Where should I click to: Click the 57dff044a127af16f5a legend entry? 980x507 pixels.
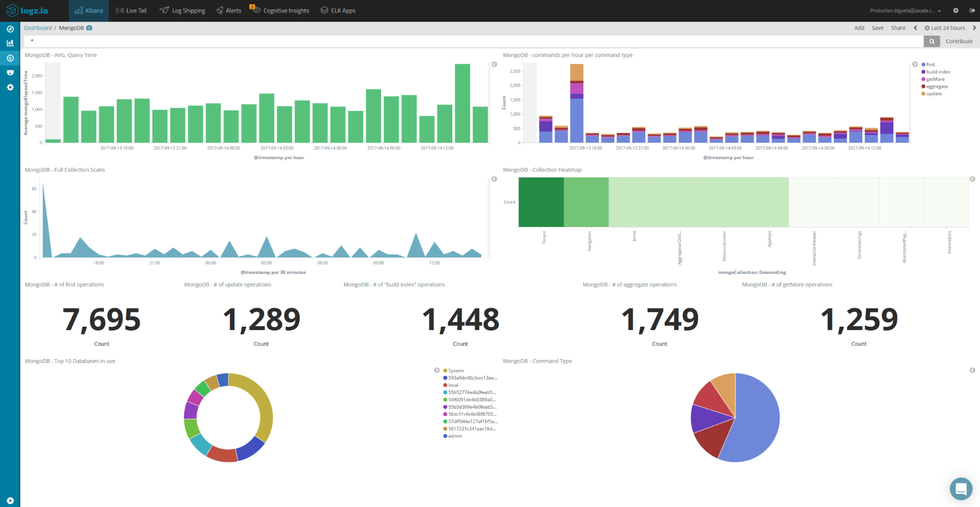point(470,421)
